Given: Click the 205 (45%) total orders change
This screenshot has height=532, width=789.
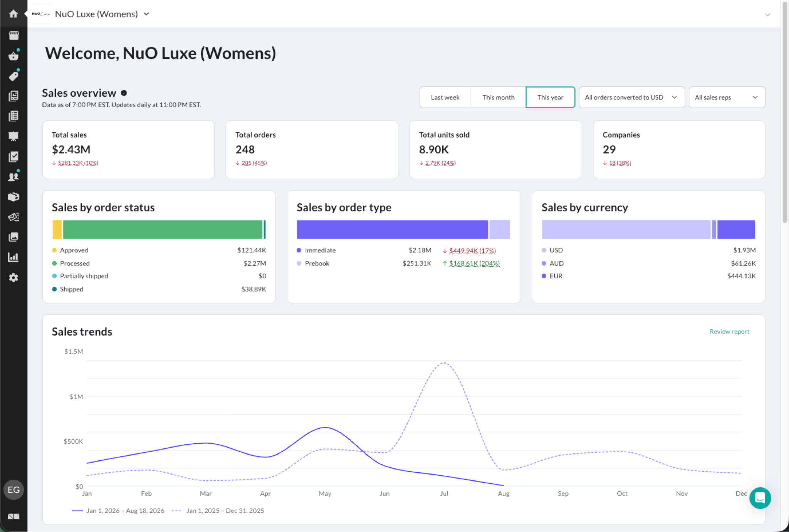Looking at the screenshot, I should pyautogui.click(x=254, y=163).
